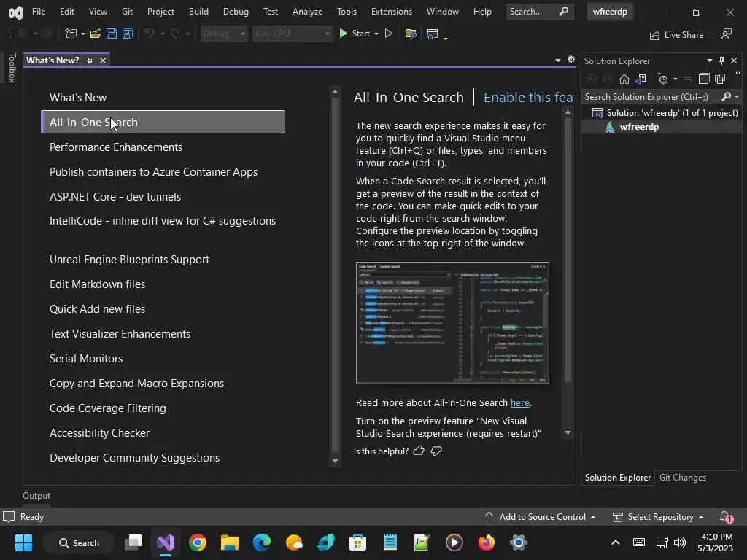Open Solution Explorer window options dropdown
Image resolution: width=747 pixels, height=560 pixels.
tap(709, 61)
